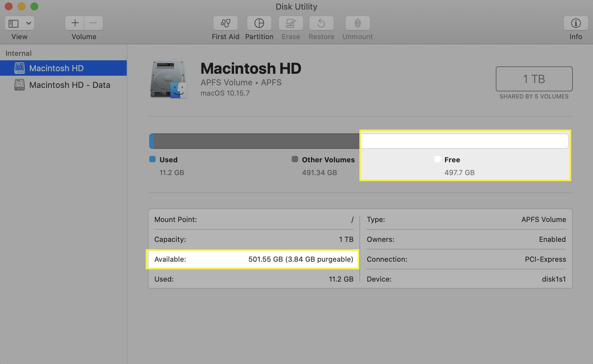Click the Restore toolbar icon
This screenshot has width=593, height=364.
pos(321,23)
